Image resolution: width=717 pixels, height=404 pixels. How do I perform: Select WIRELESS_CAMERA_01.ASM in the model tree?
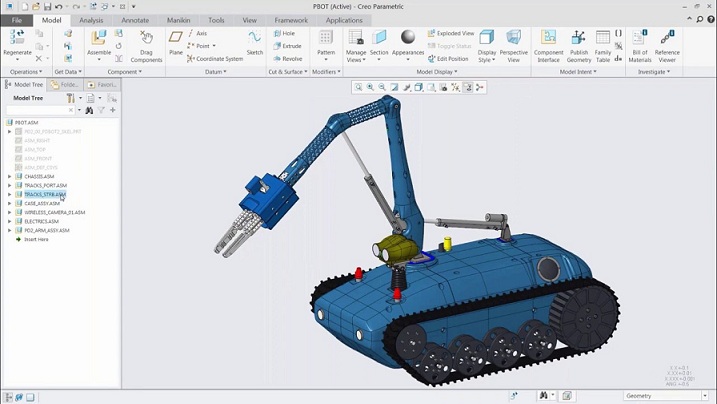tap(55, 212)
